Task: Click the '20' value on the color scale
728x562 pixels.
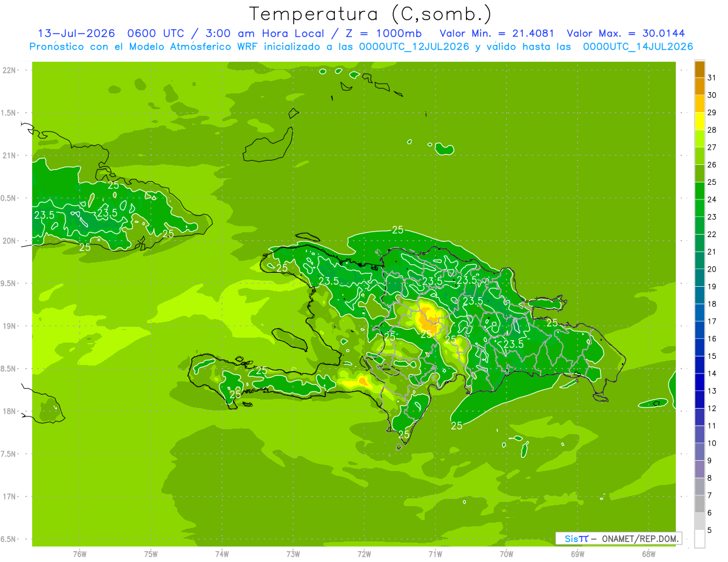Action: 712,269
